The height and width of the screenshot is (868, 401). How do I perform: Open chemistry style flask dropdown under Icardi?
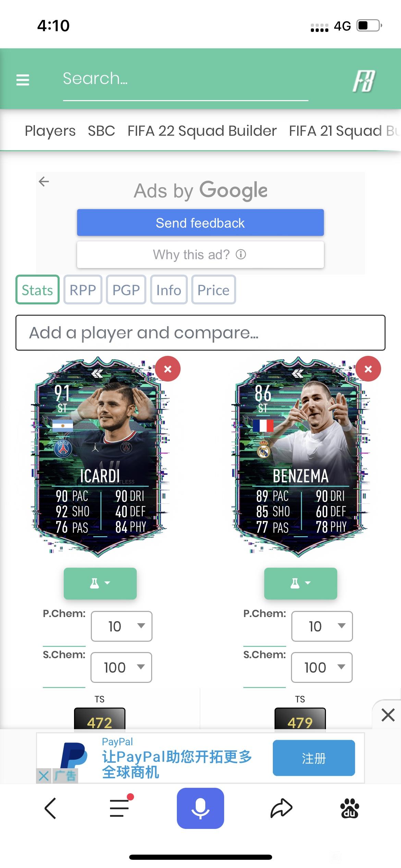click(x=100, y=583)
